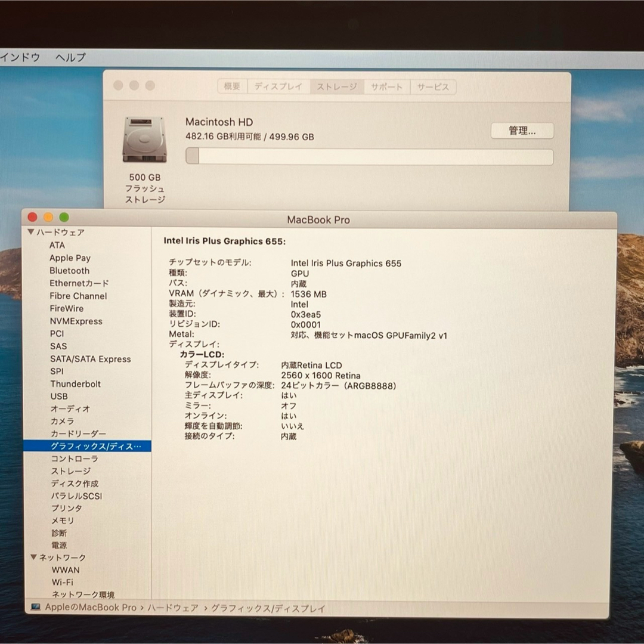This screenshot has width=644, height=644.
Task: Select 診断 in the sidebar
Action: coord(58,532)
